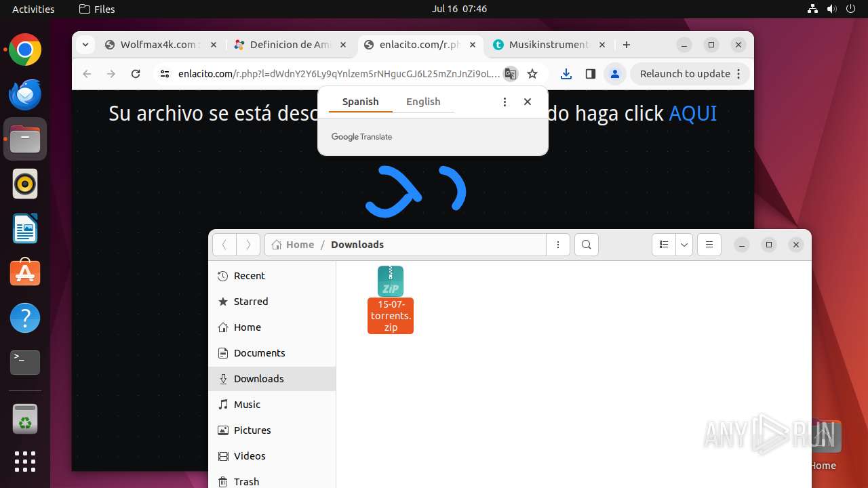The image size is (868, 488).
Task: Click Home in Files path bar
Action: [x=293, y=245]
